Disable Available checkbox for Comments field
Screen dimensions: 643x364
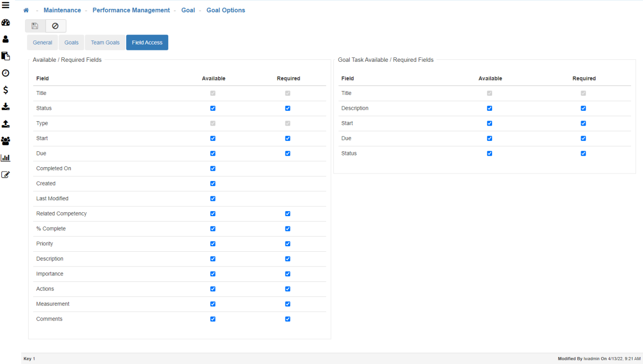pyautogui.click(x=213, y=319)
